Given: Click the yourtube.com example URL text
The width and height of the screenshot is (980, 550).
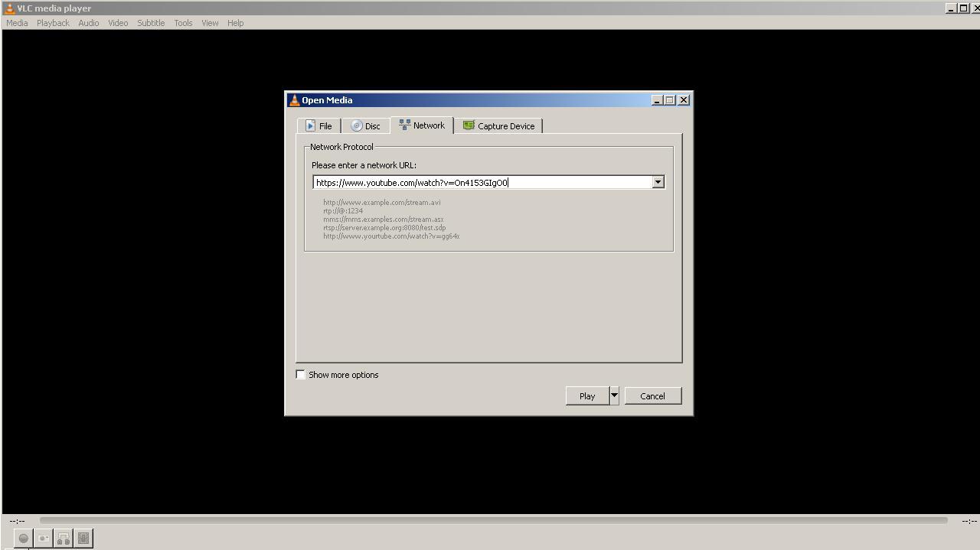Looking at the screenshot, I should 391,236.
